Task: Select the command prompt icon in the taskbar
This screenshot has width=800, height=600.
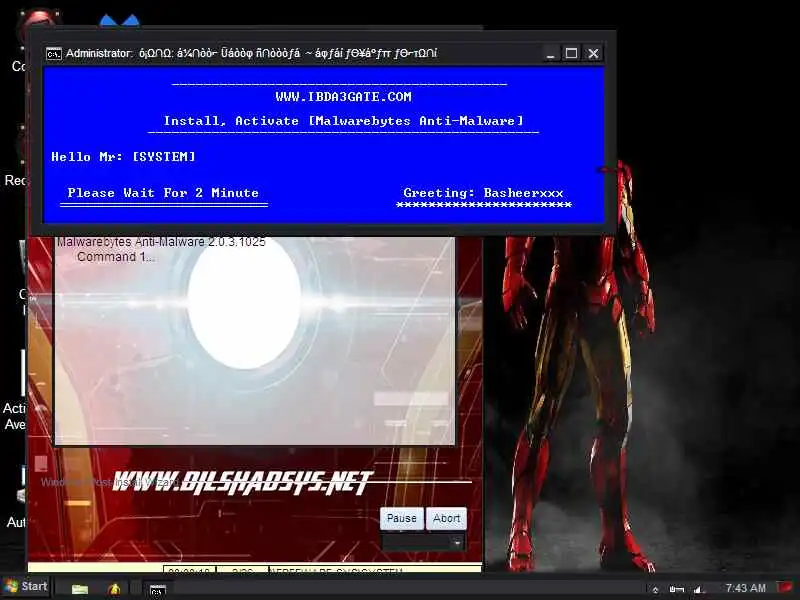Action: click(x=158, y=590)
